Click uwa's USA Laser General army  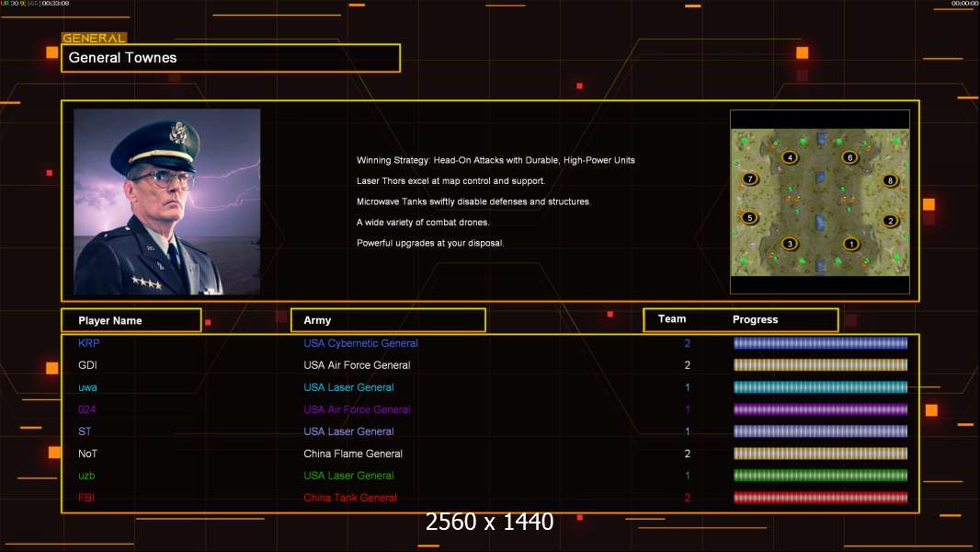click(348, 387)
